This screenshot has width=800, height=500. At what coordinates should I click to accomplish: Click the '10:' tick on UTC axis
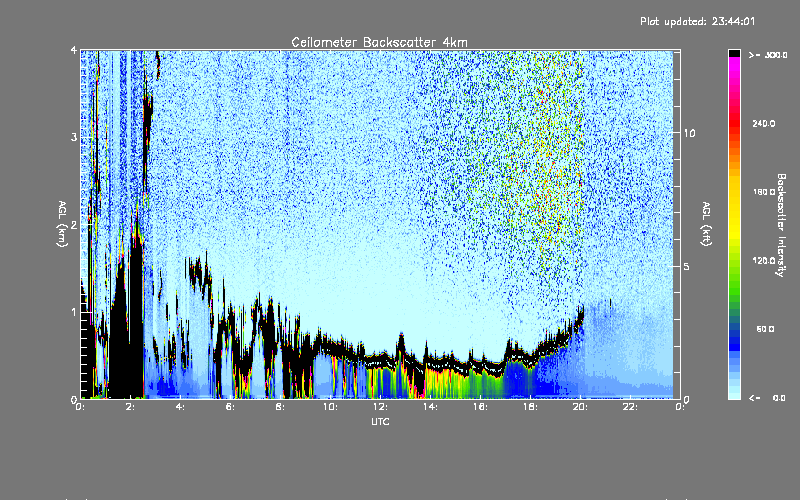(330, 407)
